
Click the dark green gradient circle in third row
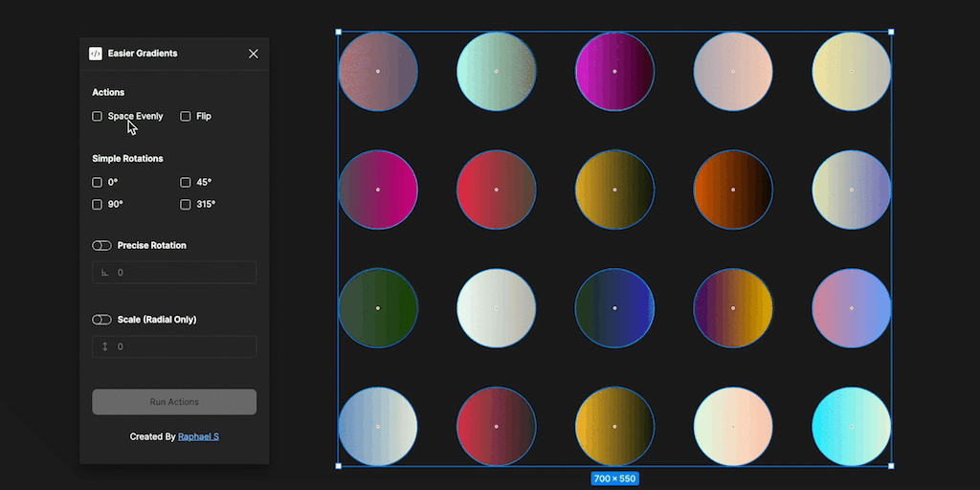[x=378, y=308]
